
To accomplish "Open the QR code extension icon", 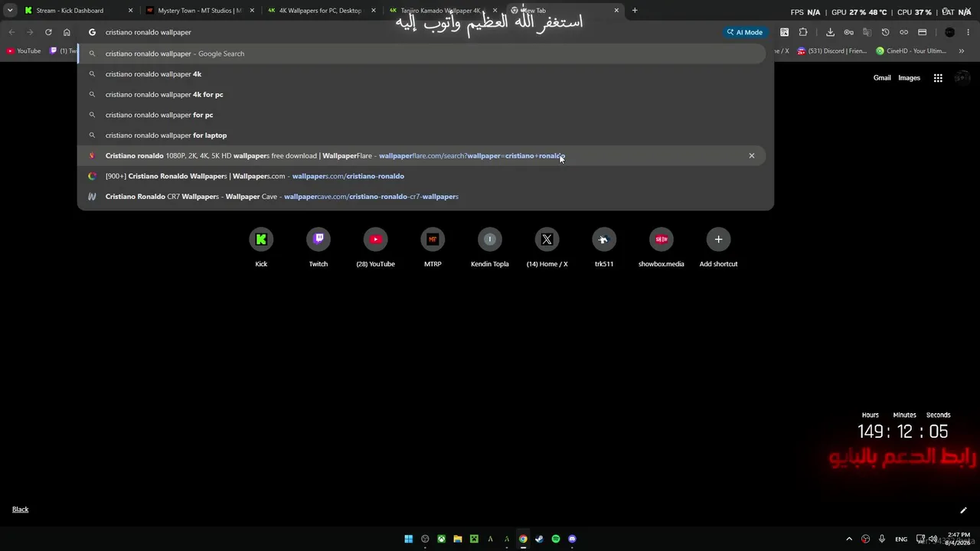I will (784, 32).
